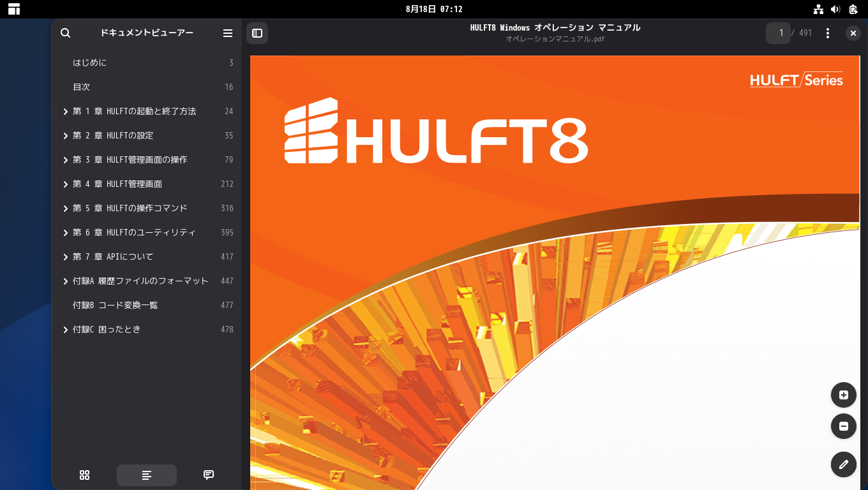Image resolution: width=868 pixels, height=490 pixels.
Task: Open the activities overview in the top bar
Action: (x=14, y=9)
